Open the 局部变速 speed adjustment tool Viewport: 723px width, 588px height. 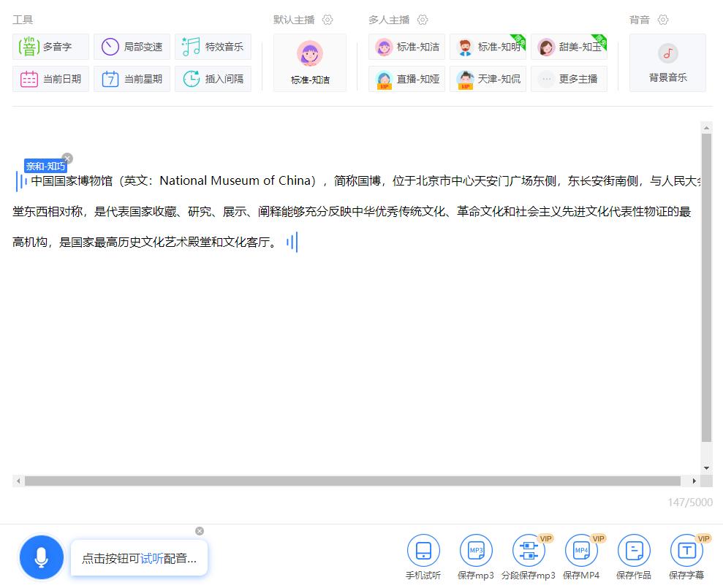132,47
